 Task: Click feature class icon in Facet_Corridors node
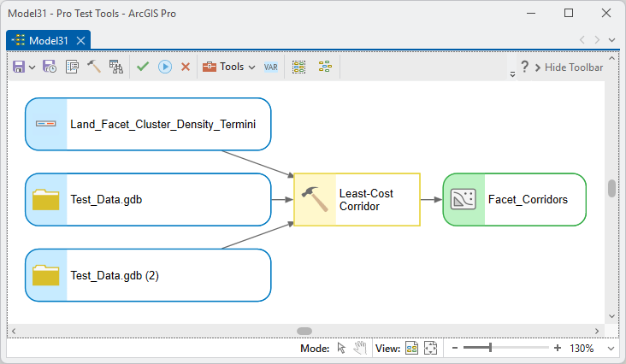coord(464,199)
